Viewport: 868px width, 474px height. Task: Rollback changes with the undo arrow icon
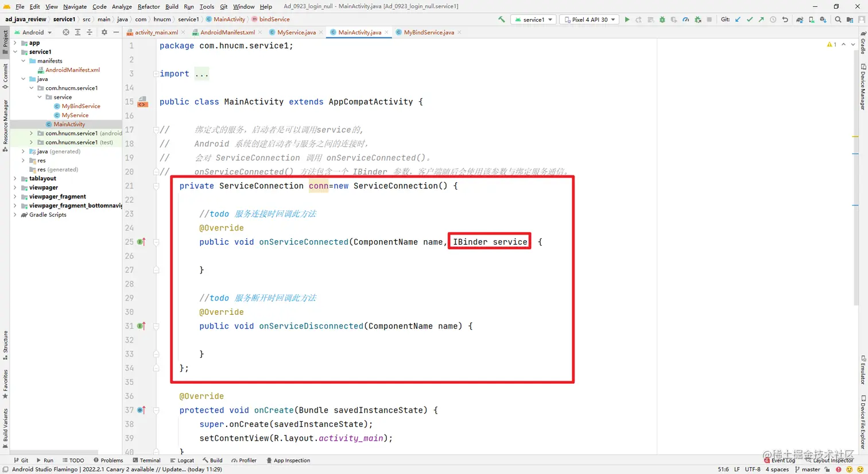click(785, 20)
